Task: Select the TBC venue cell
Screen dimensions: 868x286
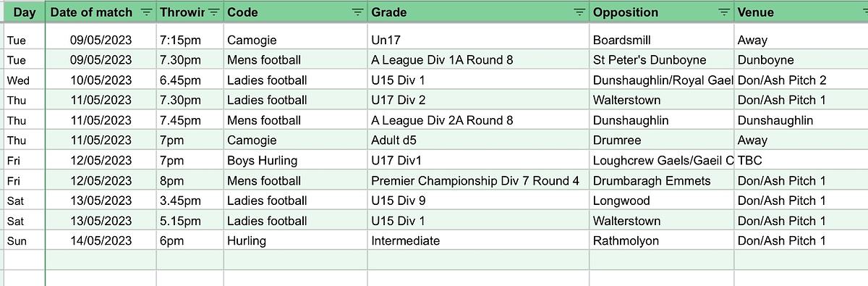Action: [x=801, y=161]
